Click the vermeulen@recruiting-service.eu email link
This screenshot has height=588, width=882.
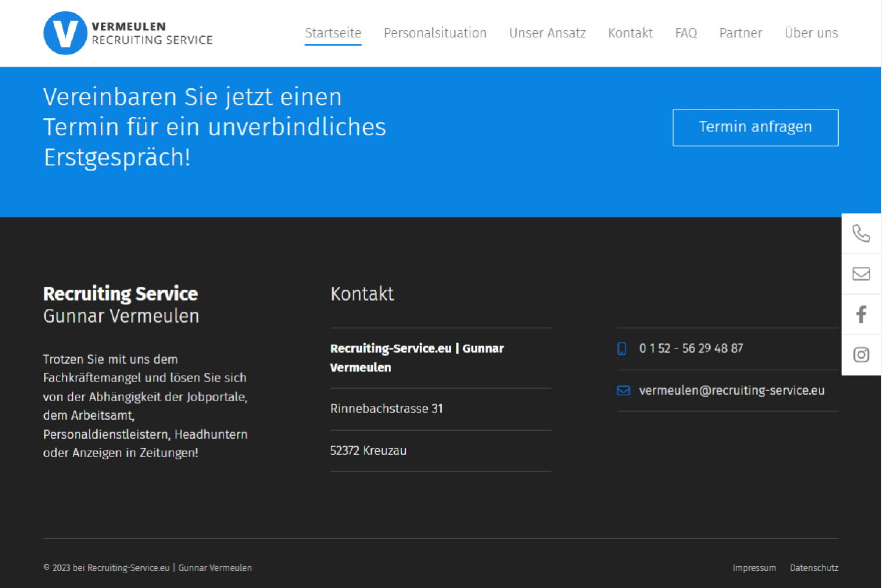tap(732, 390)
